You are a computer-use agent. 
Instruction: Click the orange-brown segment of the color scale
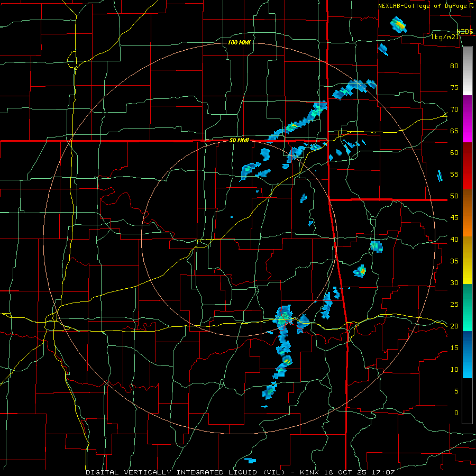tap(467, 213)
